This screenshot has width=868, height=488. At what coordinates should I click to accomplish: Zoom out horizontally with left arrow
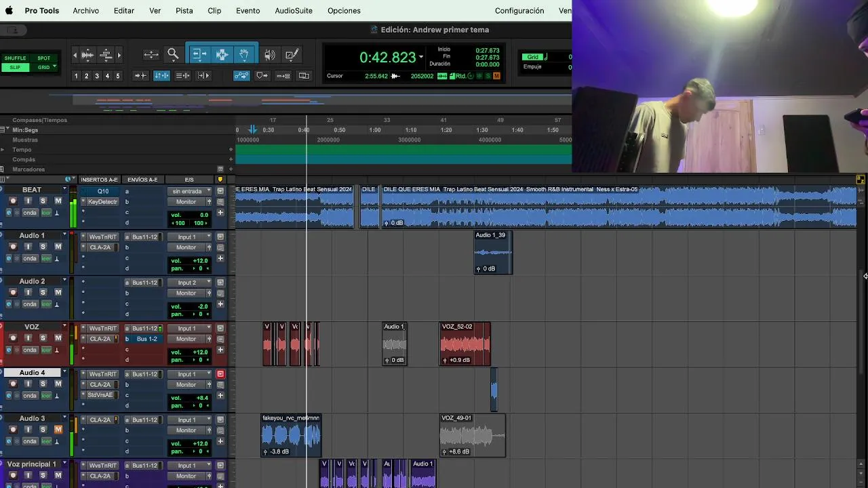point(75,55)
